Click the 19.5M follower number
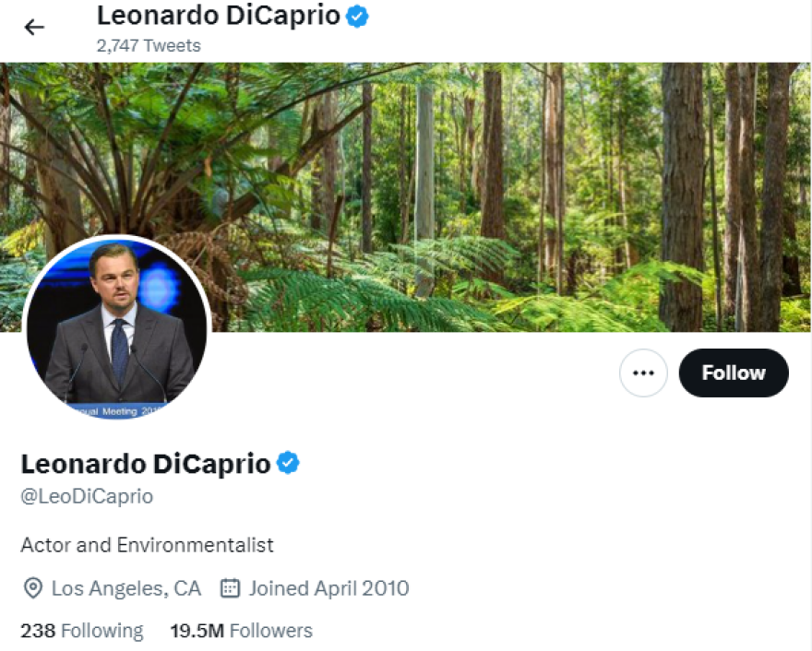Screen dimensions: 812x651 click(197, 631)
